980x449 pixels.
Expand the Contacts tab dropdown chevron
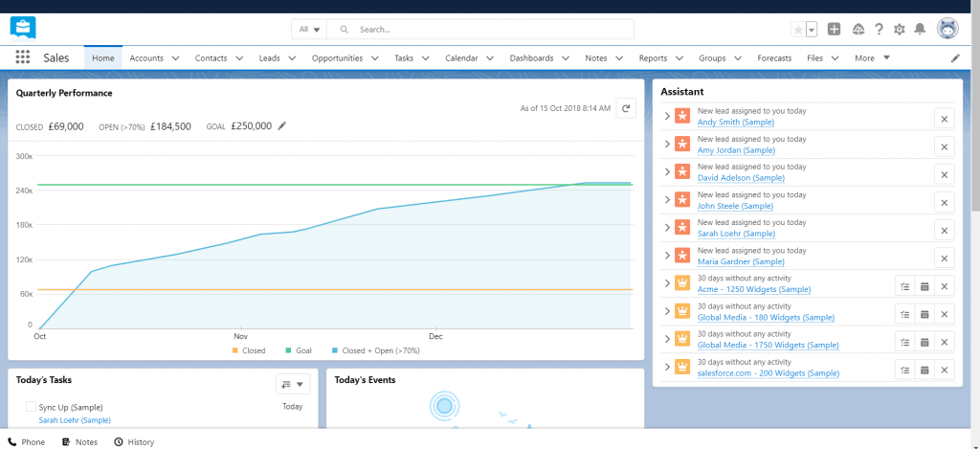point(238,58)
